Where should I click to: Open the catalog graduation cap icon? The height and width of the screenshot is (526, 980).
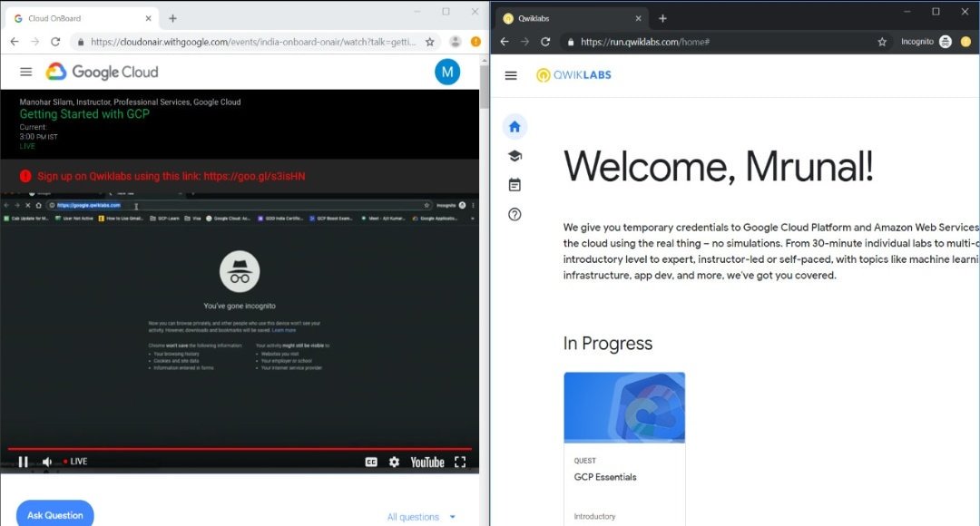(514, 156)
